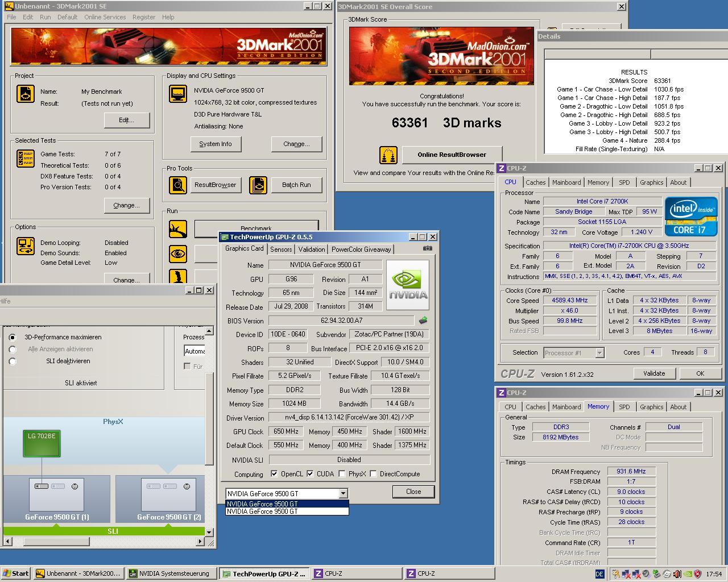This screenshot has width=728, height=582.
Task: Click the OK button in CPU-Z
Action: (700, 373)
